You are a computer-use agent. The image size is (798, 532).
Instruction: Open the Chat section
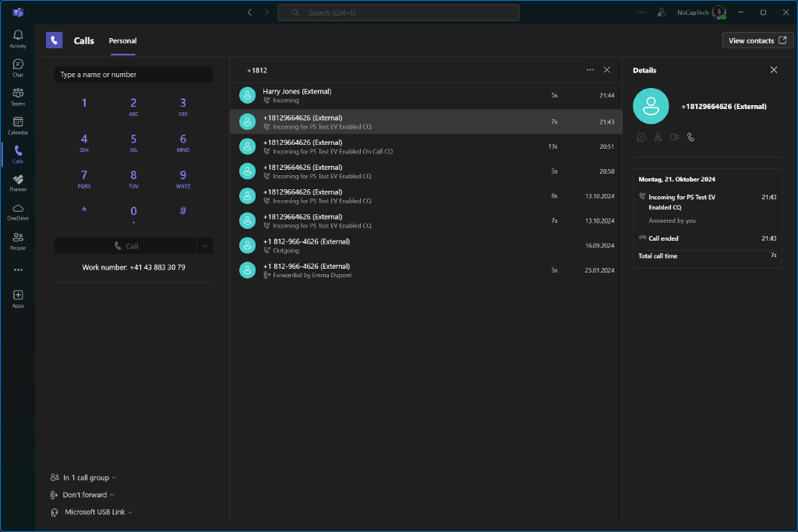pos(18,68)
